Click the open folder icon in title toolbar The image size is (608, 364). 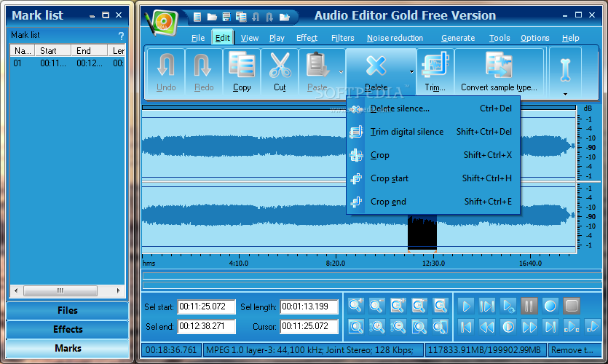click(x=212, y=17)
